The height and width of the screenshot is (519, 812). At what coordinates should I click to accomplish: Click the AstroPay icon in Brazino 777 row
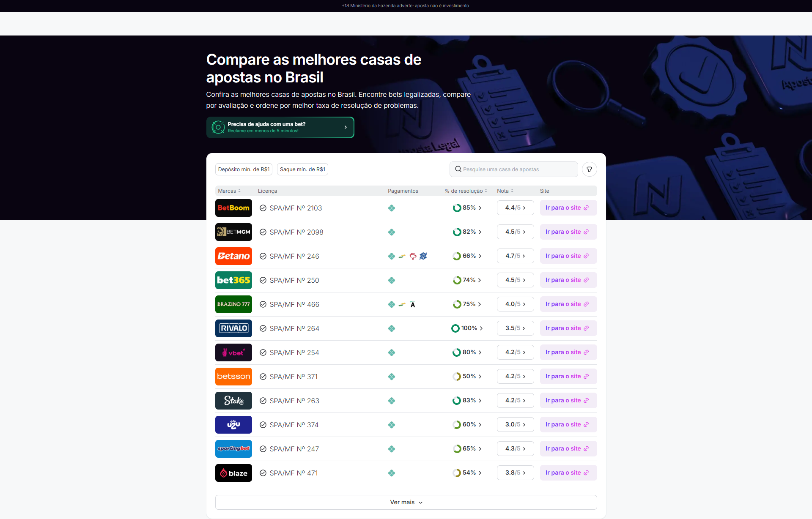pyautogui.click(x=413, y=304)
